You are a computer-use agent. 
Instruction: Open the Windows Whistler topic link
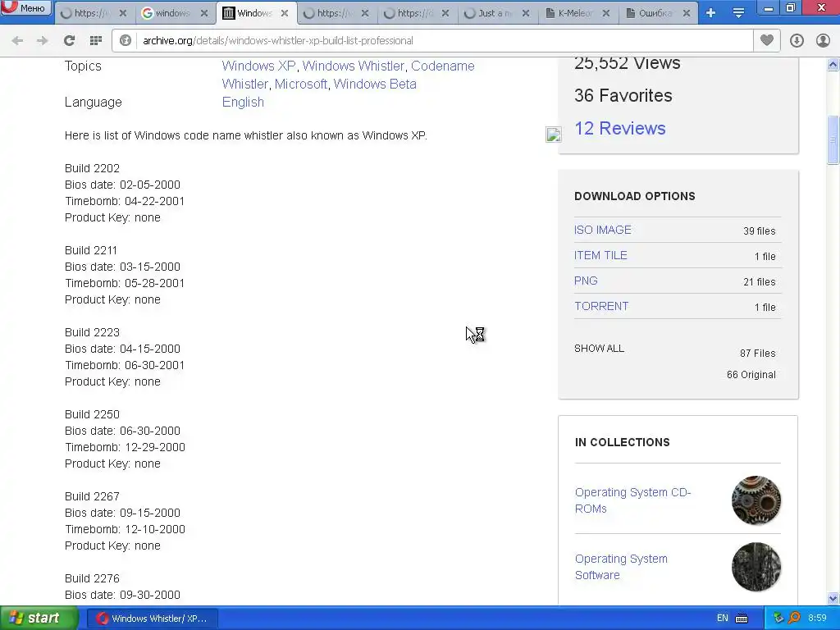pyautogui.click(x=353, y=66)
